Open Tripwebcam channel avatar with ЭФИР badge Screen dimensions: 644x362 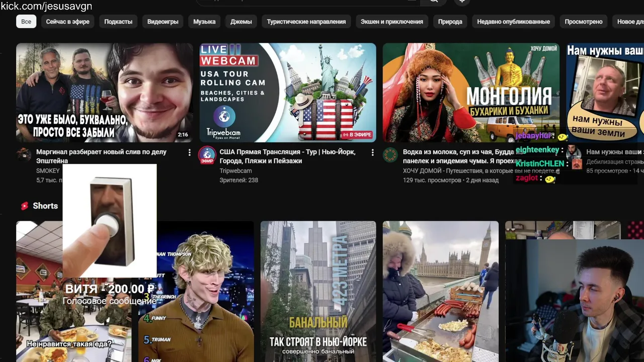tap(207, 155)
